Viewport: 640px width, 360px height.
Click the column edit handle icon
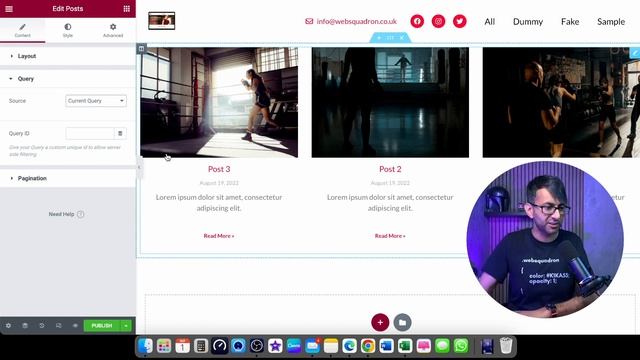coord(141,49)
